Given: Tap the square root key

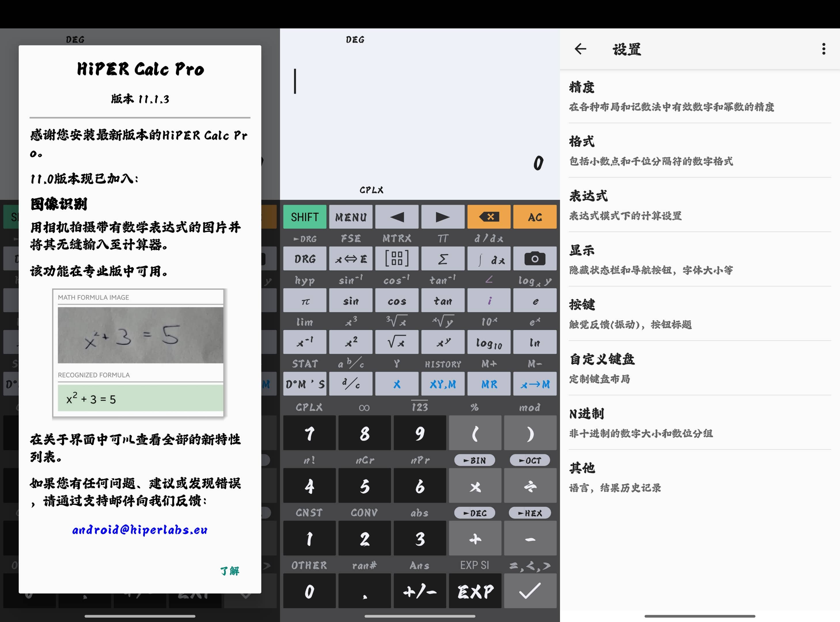Looking at the screenshot, I should [x=397, y=342].
